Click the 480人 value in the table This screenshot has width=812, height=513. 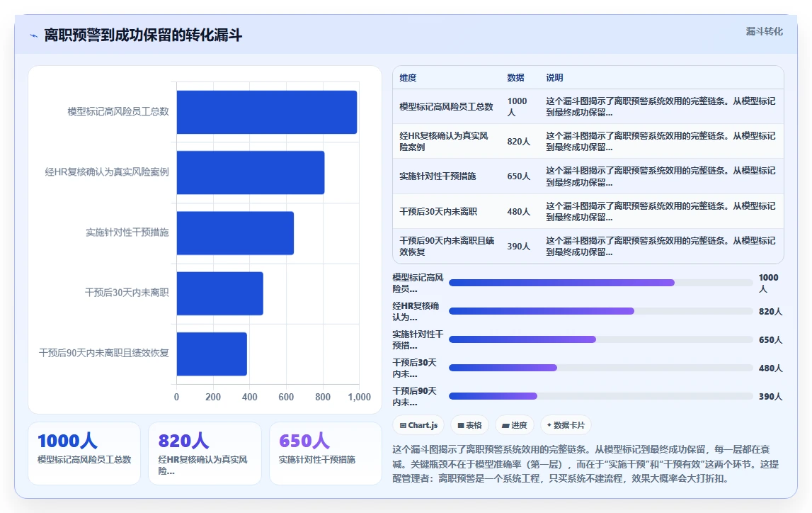point(518,211)
